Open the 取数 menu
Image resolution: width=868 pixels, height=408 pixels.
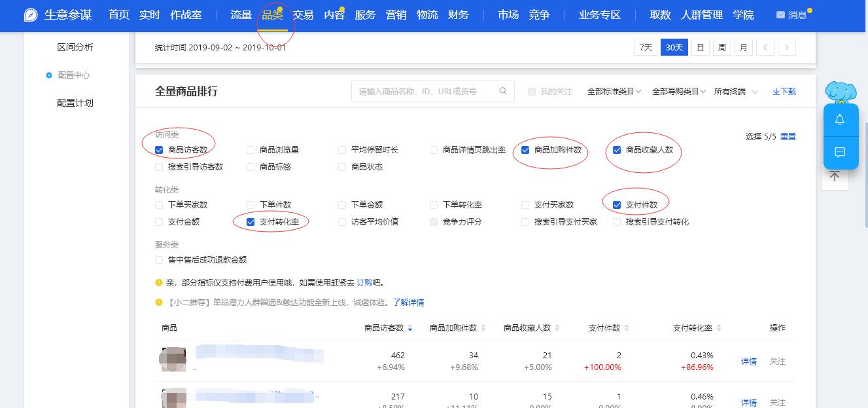[661, 15]
